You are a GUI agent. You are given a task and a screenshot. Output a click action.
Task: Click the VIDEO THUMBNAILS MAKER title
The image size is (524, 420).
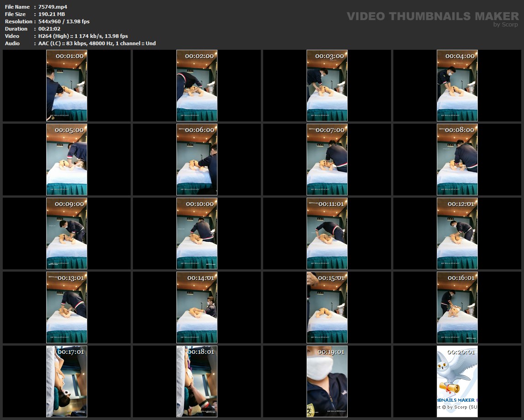click(432, 16)
